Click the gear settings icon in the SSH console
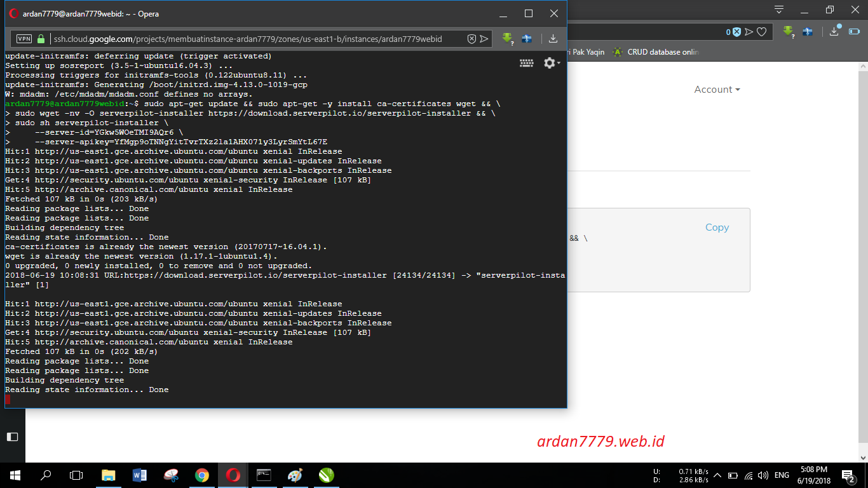The image size is (868, 488). click(x=549, y=62)
